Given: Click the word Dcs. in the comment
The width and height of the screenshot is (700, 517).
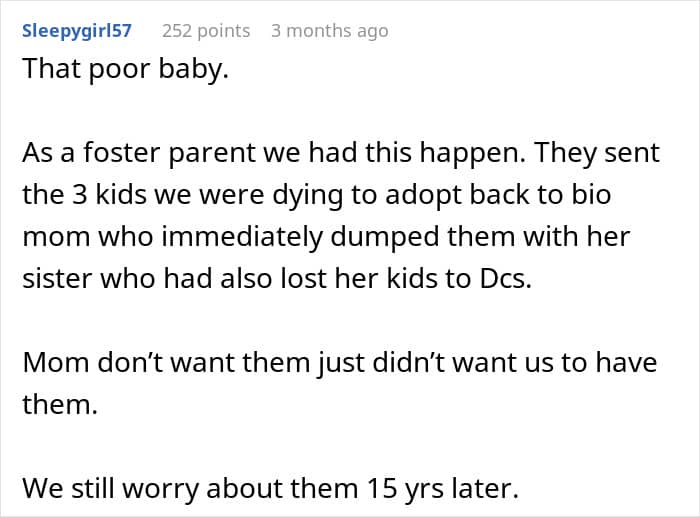Looking at the screenshot, I should click(x=505, y=279).
